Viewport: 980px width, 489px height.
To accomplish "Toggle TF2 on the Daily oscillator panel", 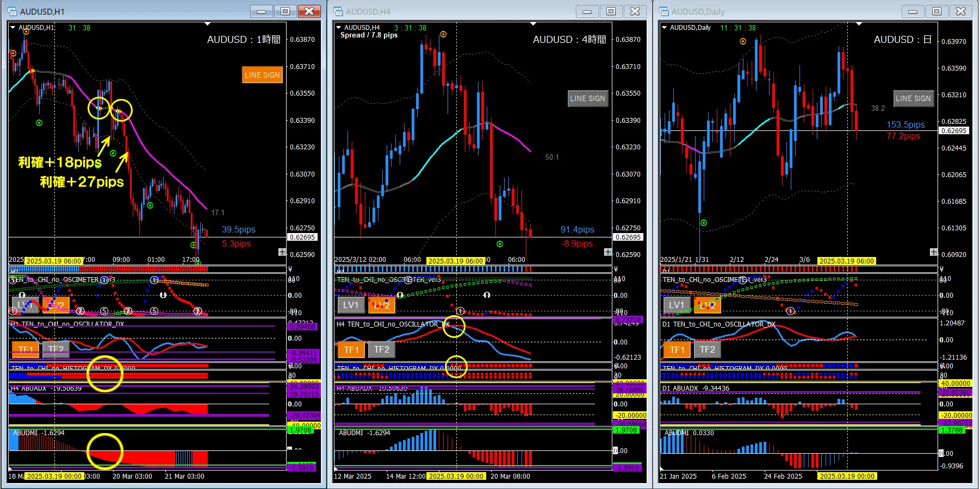I will click(x=708, y=349).
